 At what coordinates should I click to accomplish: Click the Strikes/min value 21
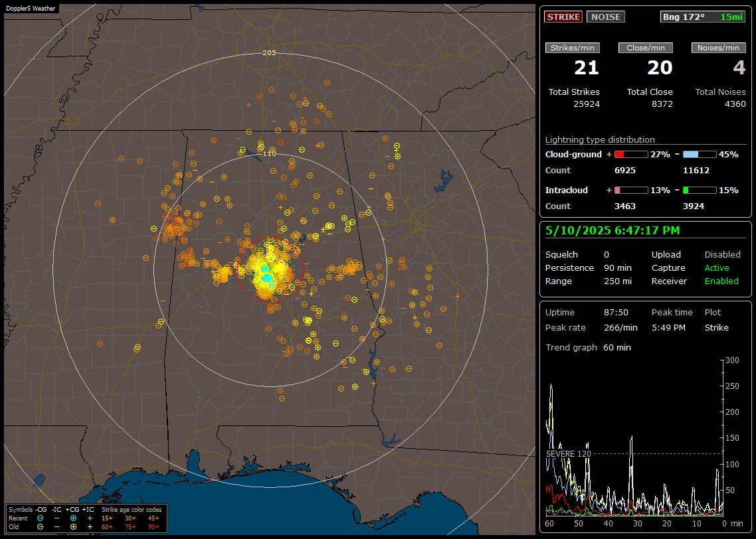[x=587, y=68]
